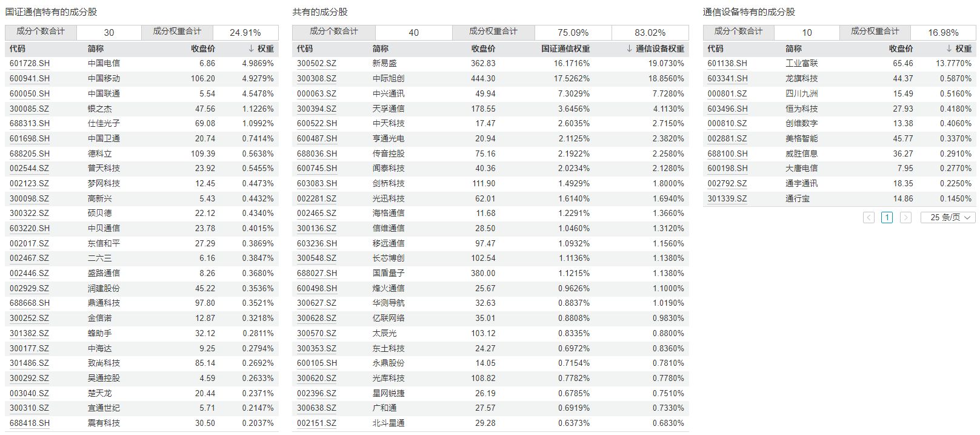Viewport: 980px width, 435px height.
Task: Open stock code 002151.SZ 北斗星通
Action: coord(316,423)
